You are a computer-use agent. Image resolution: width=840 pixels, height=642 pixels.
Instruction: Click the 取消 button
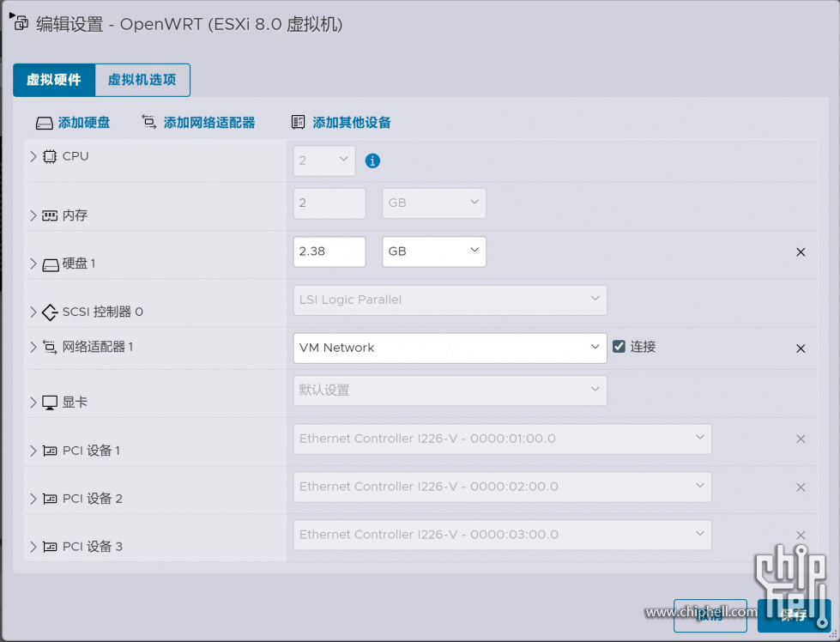pyautogui.click(x=710, y=615)
